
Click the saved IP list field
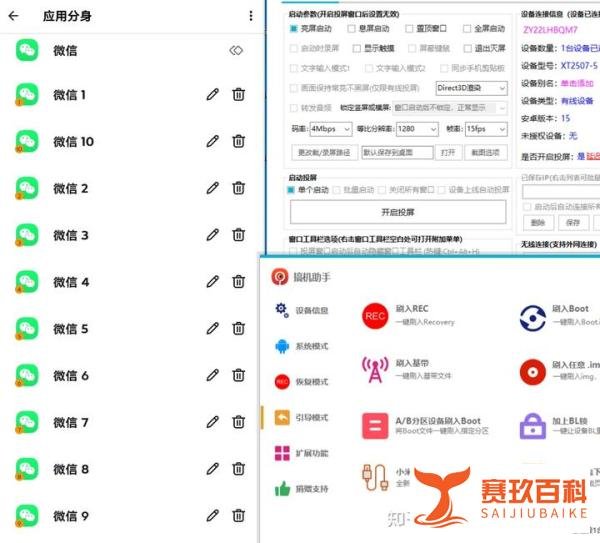561,191
